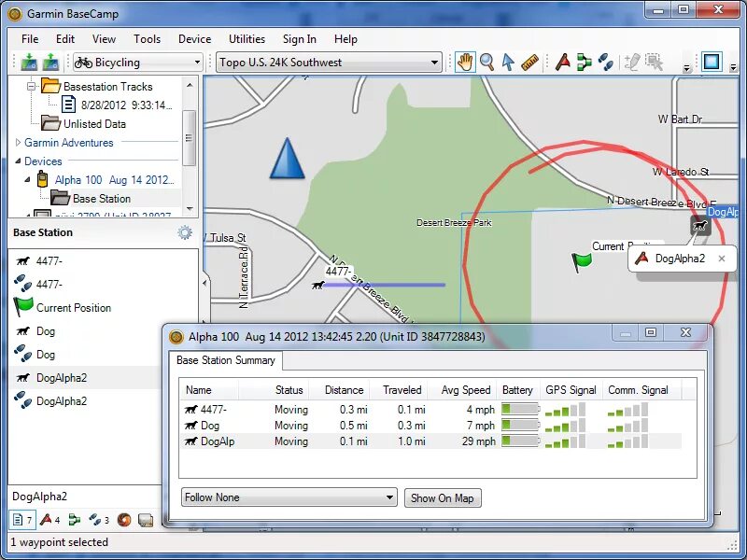Click the green Current Position flag on map
The image size is (747, 560).
pos(581,262)
